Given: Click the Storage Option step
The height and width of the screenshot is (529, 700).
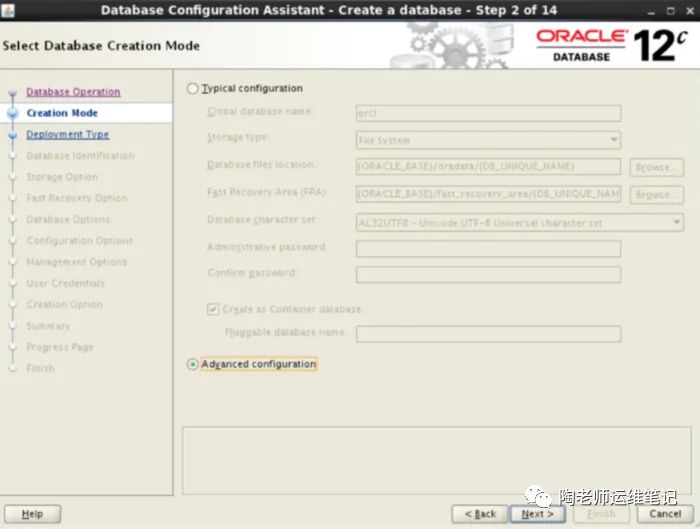Looking at the screenshot, I should point(62,177).
